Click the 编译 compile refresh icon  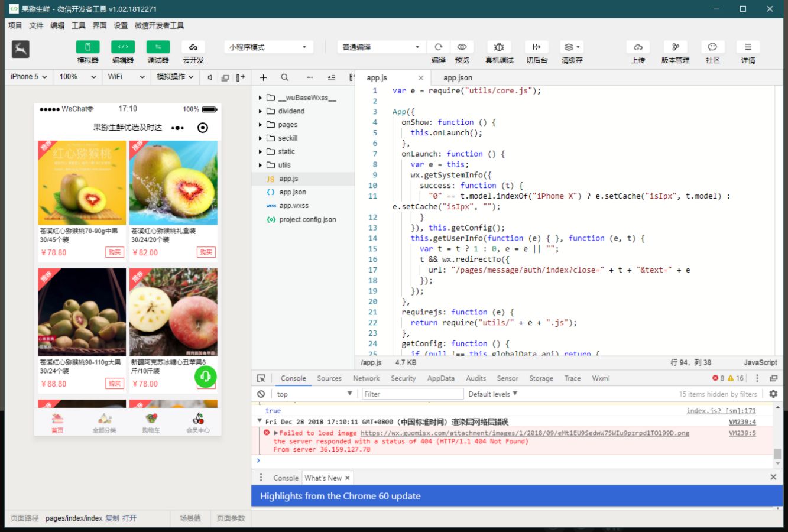pyautogui.click(x=439, y=47)
